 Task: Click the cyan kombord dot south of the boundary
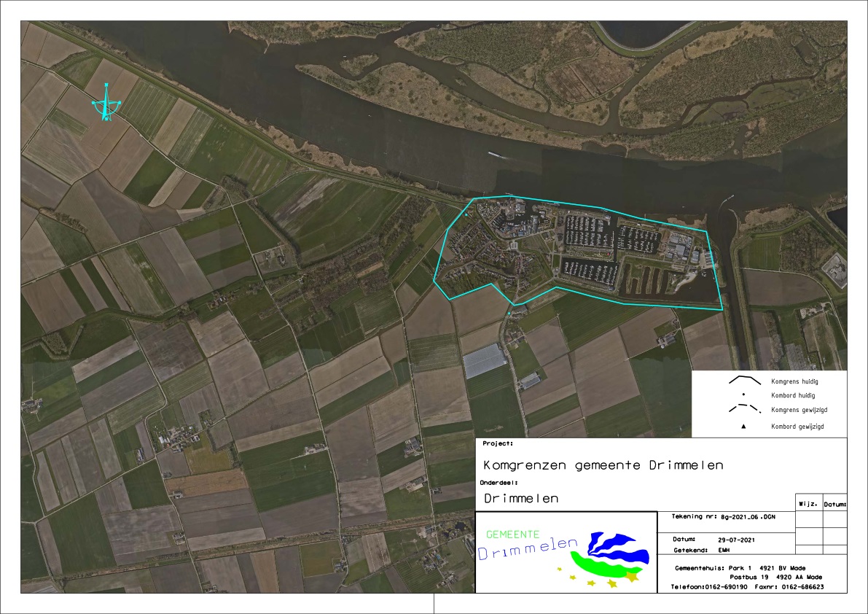(x=509, y=313)
